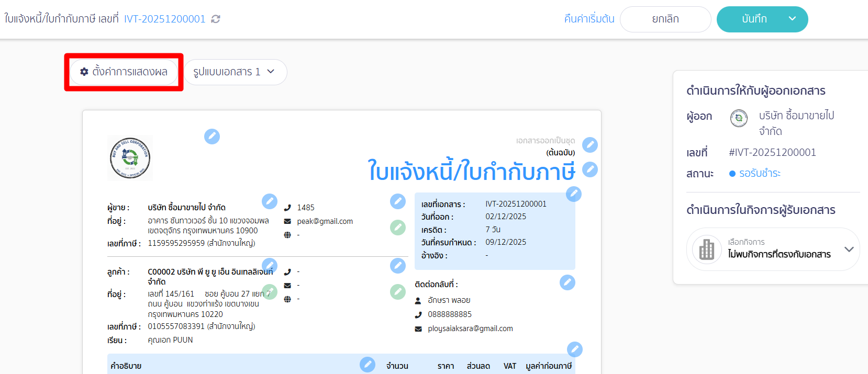868x374 pixels.
Task: Click the company logo on the document
Action: [x=130, y=158]
